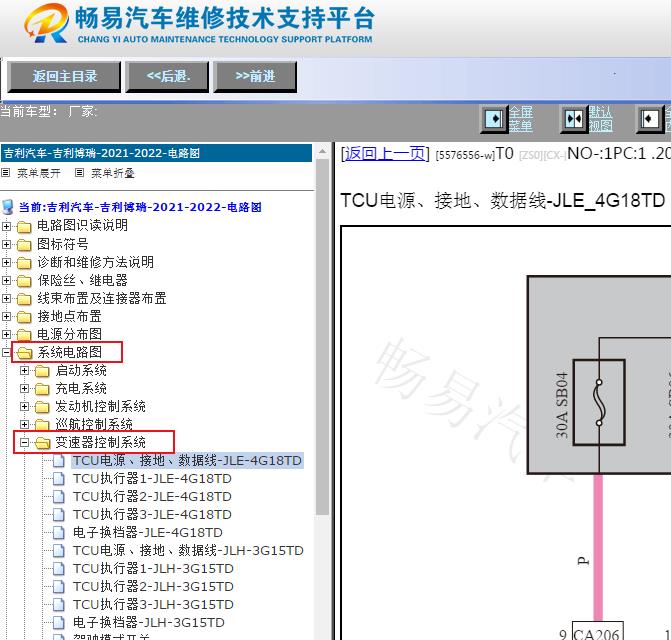Click the 菜单折叠 collapse-all icon
The width and height of the screenshot is (671, 640).
tap(79, 173)
